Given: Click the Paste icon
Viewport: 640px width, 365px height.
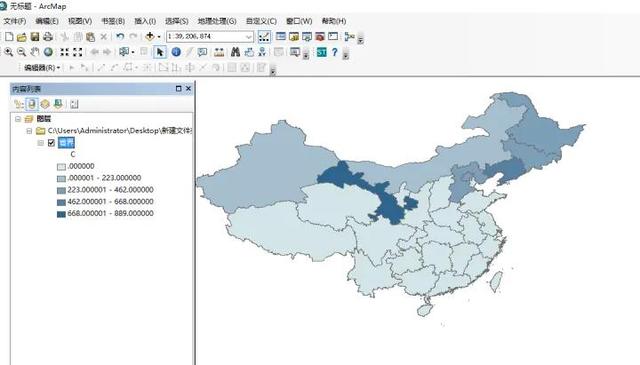Looking at the screenshot, I should (91, 37).
